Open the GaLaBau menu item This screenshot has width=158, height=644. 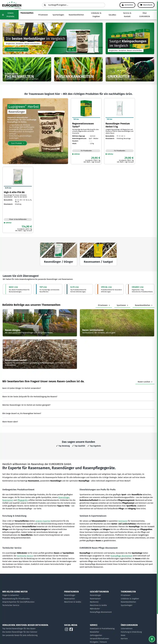(112, 15)
